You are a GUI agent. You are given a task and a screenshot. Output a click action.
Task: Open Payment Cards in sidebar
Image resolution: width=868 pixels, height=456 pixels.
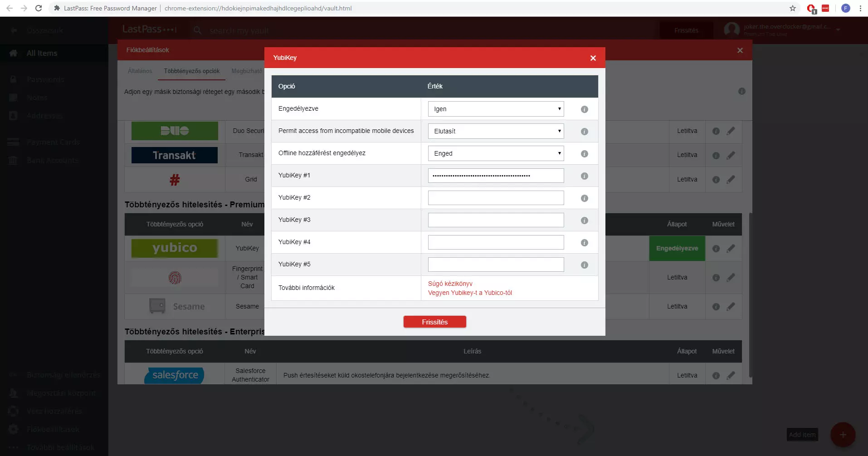53,142
